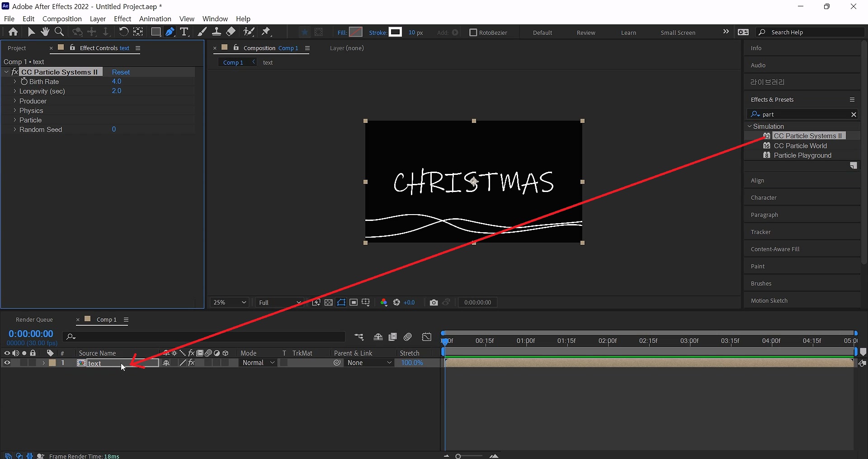Select the Rectangle shape tool
Screen dimensions: 868x459
coord(156,32)
